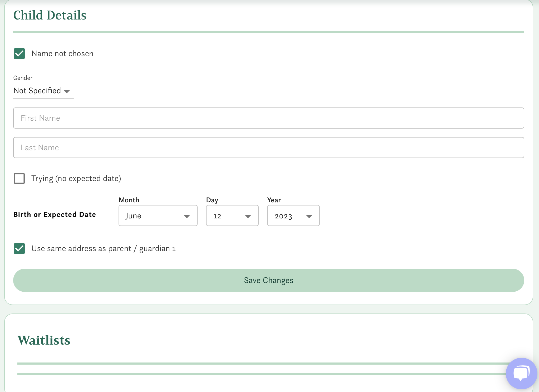Click the Child Details heading
The height and width of the screenshot is (392, 539).
50,15
